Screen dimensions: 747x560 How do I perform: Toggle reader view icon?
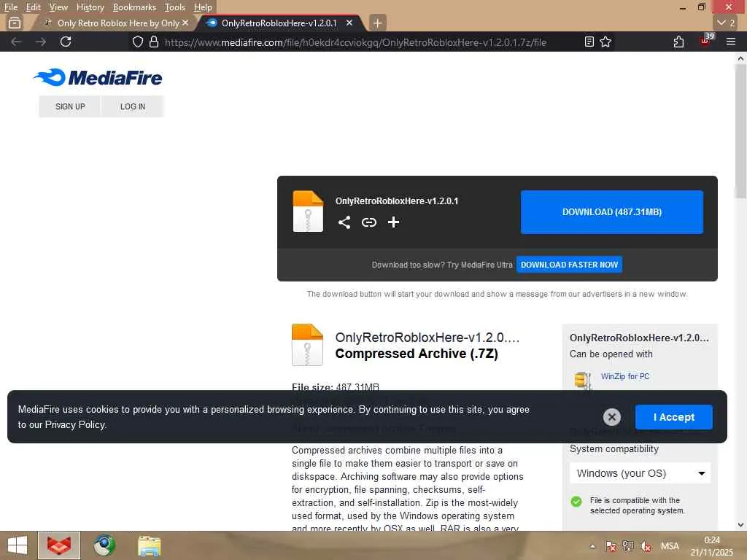click(x=589, y=42)
